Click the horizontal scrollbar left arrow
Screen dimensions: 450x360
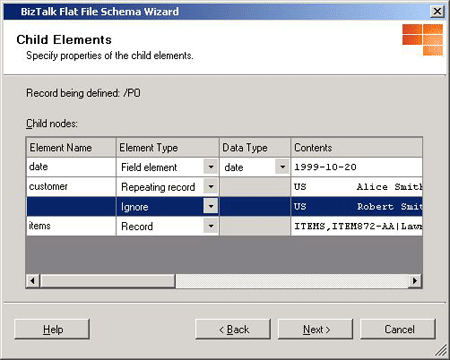[33, 281]
